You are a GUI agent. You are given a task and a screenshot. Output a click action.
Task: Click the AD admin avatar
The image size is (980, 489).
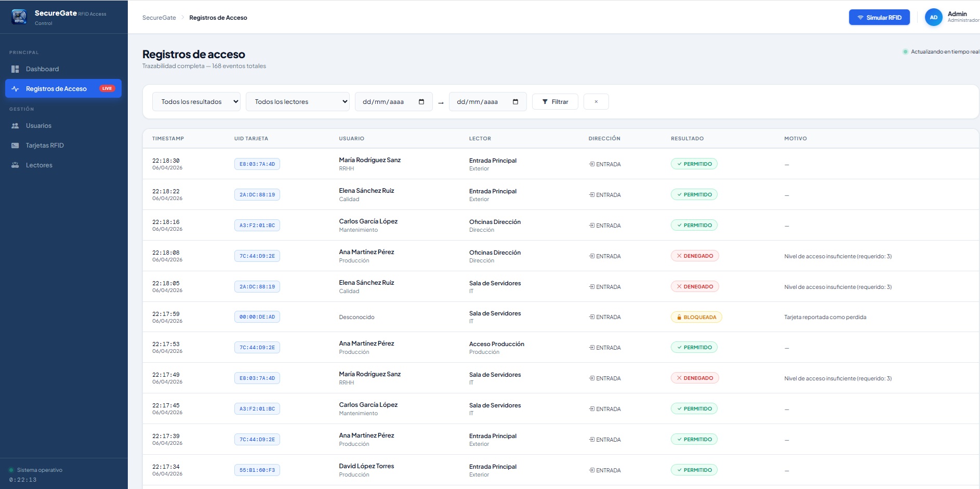click(934, 17)
